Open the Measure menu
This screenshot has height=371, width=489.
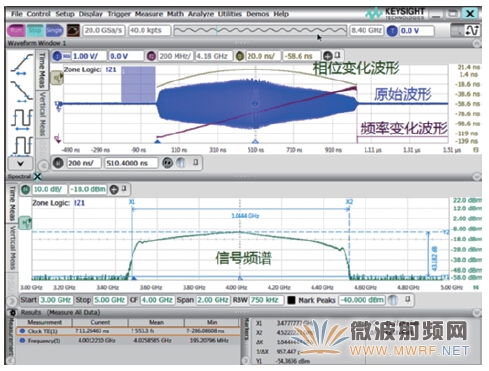click(149, 14)
